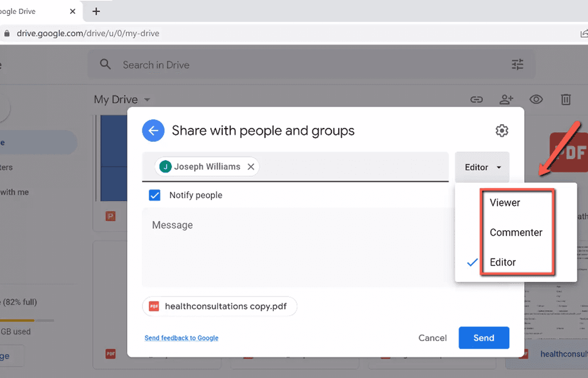Click the back arrow in the share dialog
This screenshot has height=378, width=588.
coord(153,130)
